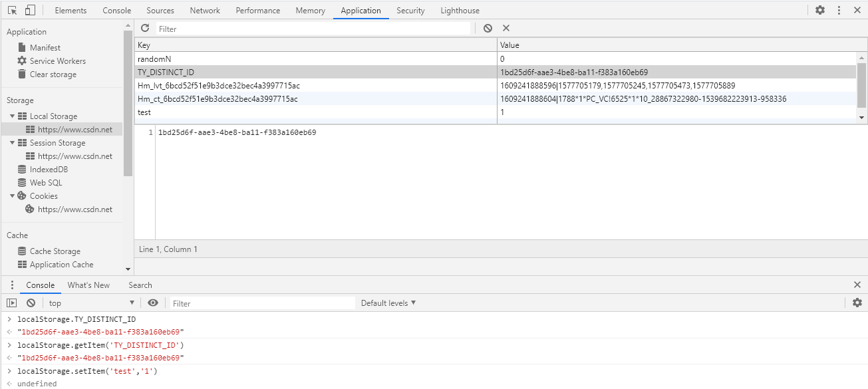Click the console Filter input field

point(262,303)
